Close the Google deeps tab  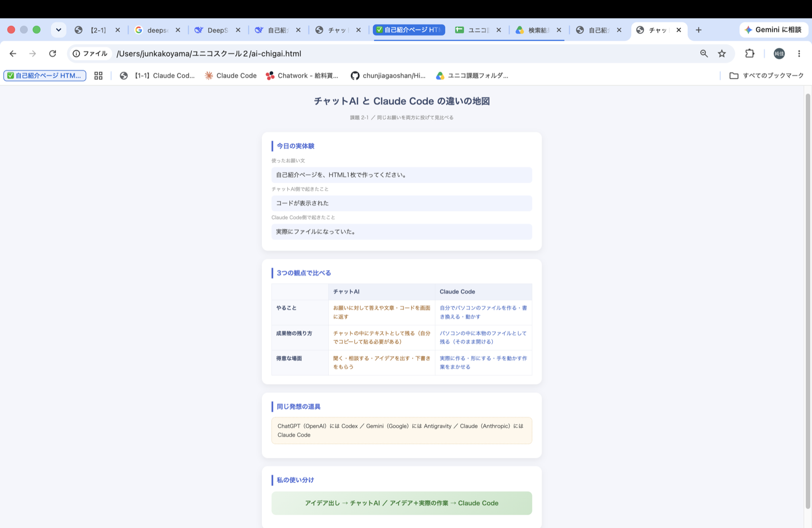pos(178,30)
